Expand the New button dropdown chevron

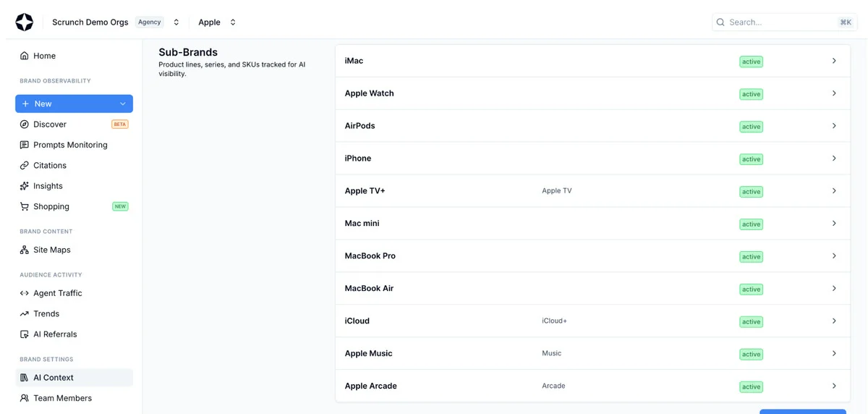tap(123, 103)
